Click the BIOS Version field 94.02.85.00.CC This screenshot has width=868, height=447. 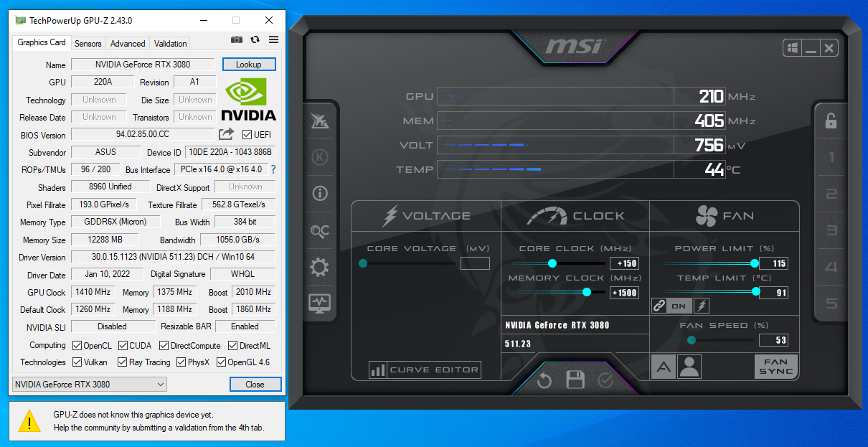tap(143, 134)
